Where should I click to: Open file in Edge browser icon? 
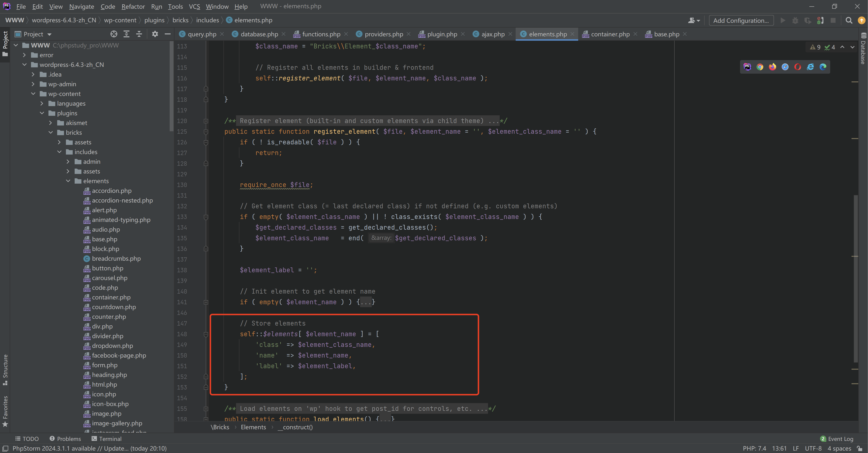[x=823, y=67]
